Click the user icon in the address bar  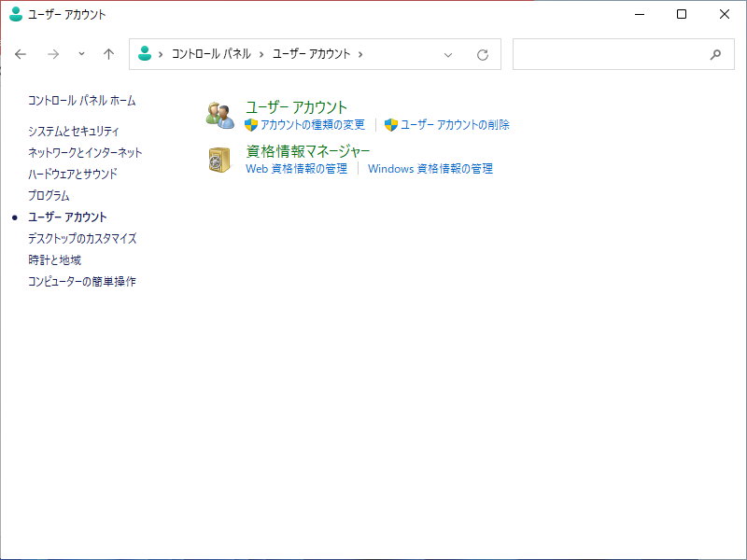coord(145,54)
